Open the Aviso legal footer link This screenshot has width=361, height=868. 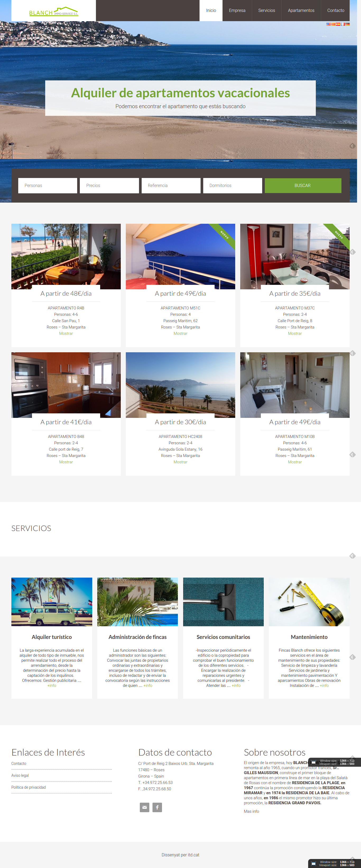20,775
